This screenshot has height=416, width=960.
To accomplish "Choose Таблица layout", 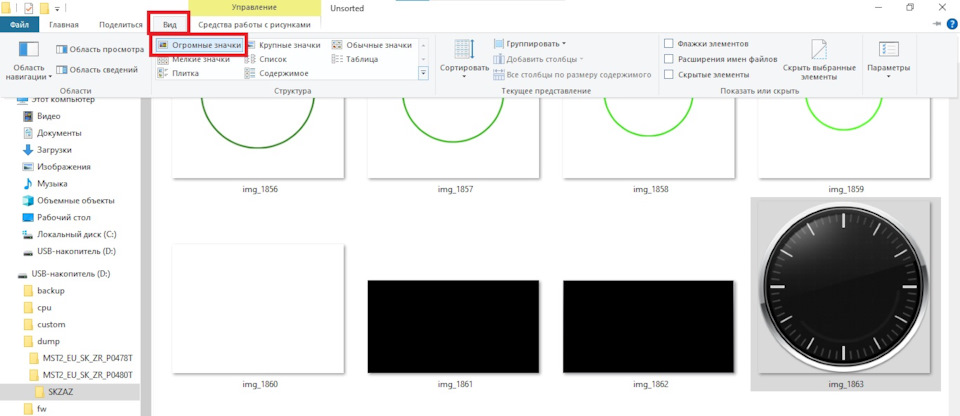I will (x=355, y=59).
